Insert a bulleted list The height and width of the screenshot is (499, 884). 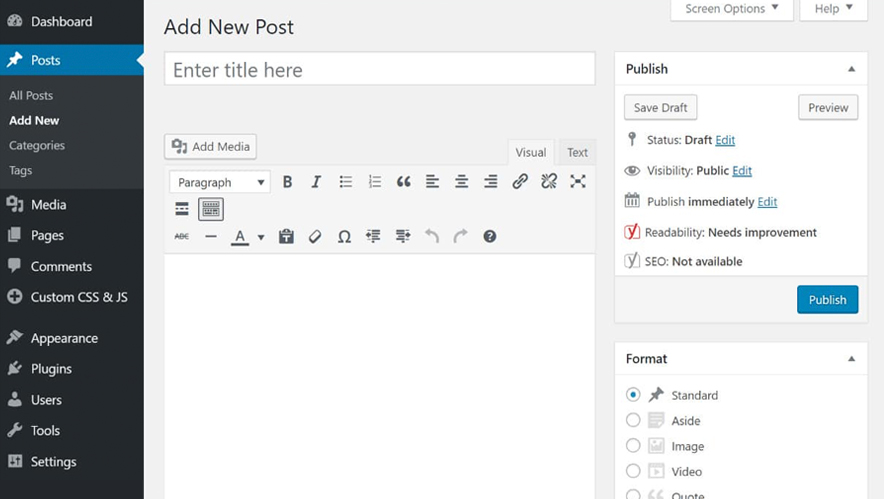tap(345, 182)
